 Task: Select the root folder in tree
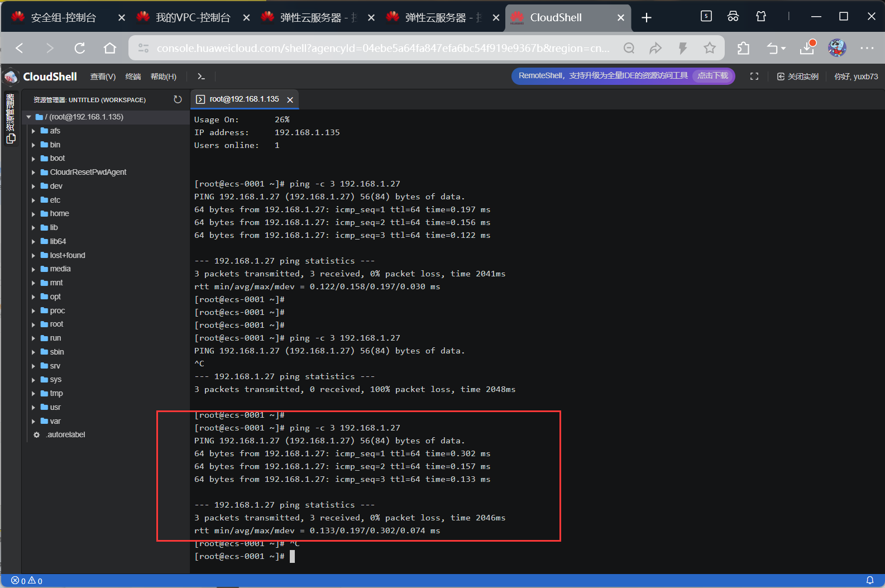point(56,324)
